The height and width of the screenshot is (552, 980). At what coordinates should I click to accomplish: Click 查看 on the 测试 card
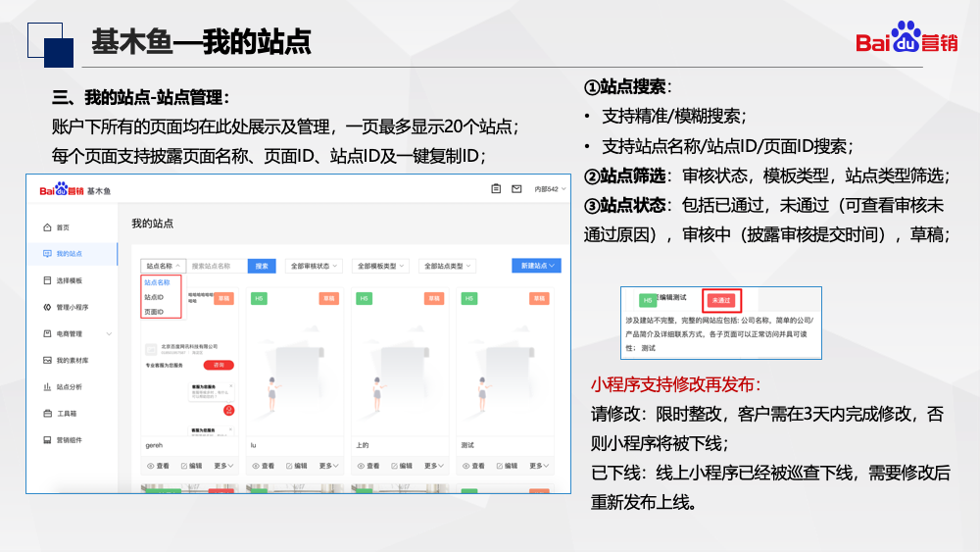[473, 466]
